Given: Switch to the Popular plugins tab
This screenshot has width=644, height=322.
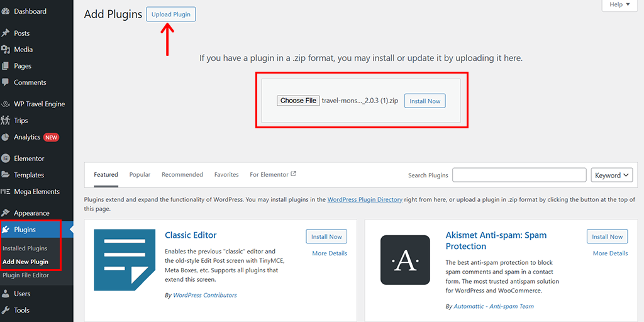Looking at the screenshot, I should [x=140, y=175].
